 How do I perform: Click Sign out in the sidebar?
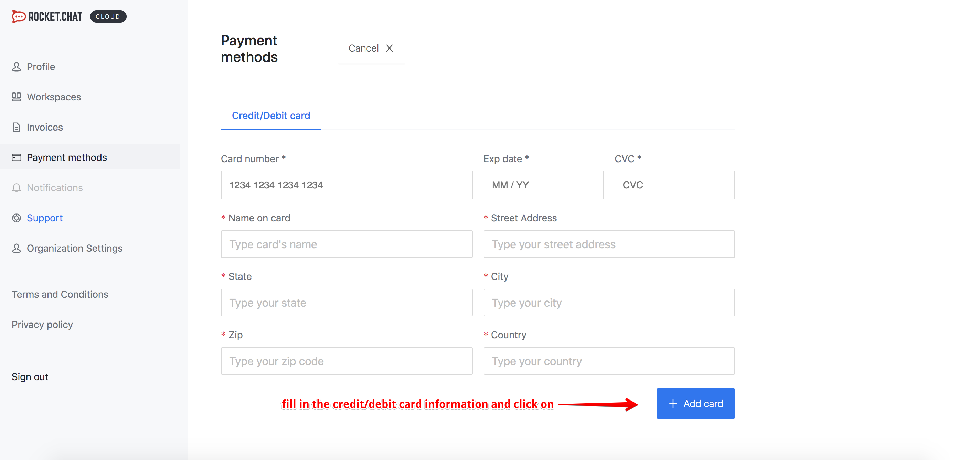pos(30,377)
